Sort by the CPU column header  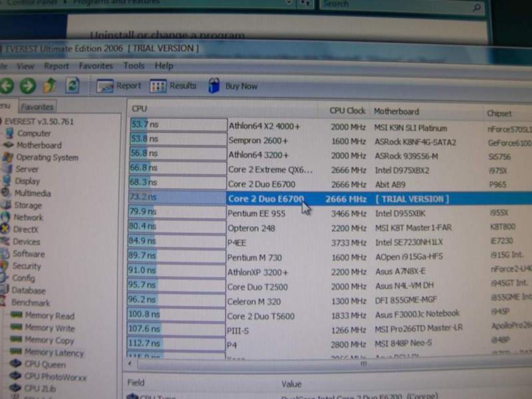tap(139, 108)
